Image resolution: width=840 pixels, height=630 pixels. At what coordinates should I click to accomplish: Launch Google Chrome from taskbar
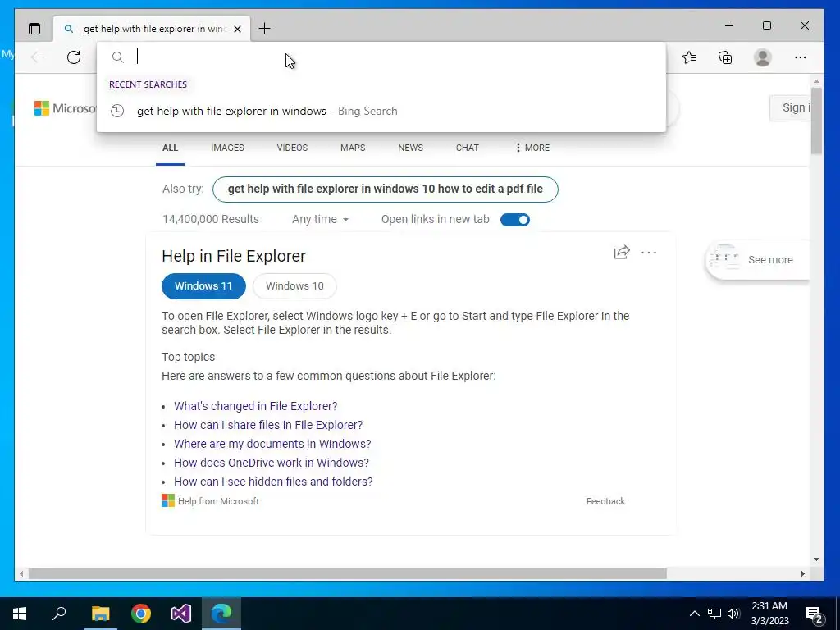[x=141, y=614]
